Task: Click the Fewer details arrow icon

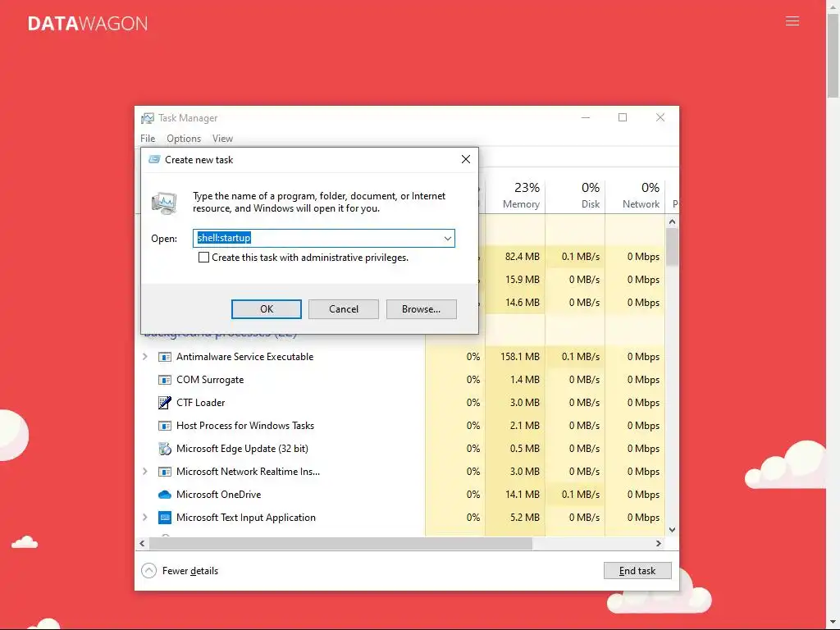Action: (149, 571)
